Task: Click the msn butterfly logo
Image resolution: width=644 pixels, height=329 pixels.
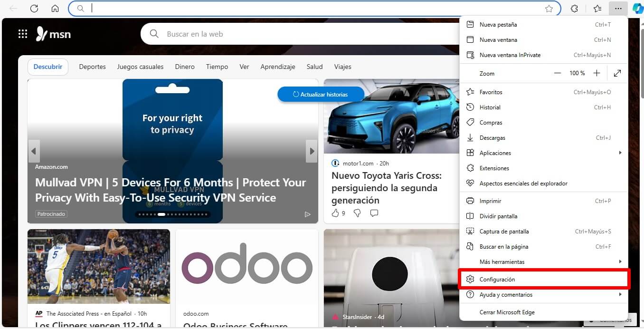Action: coord(54,34)
